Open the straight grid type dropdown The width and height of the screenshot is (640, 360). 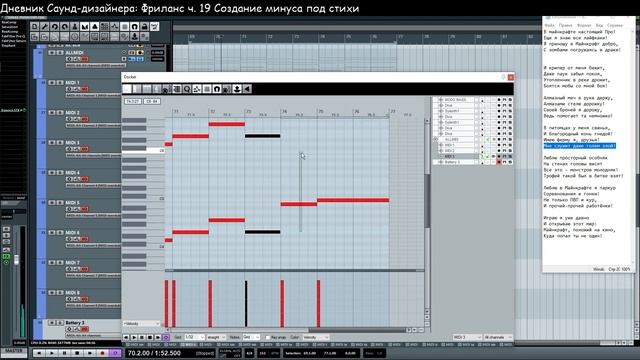[216, 338]
